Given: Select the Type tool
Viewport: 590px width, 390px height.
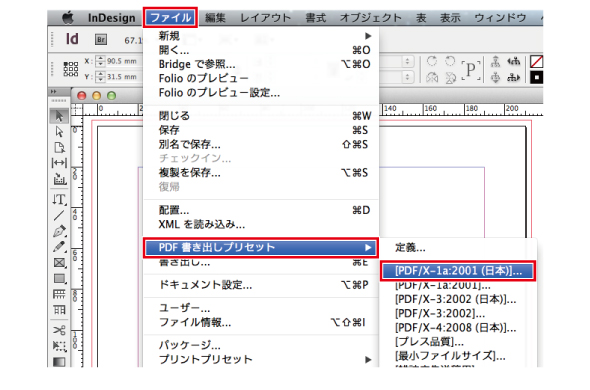Looking at the screenshot, I should tap(59, 199).
